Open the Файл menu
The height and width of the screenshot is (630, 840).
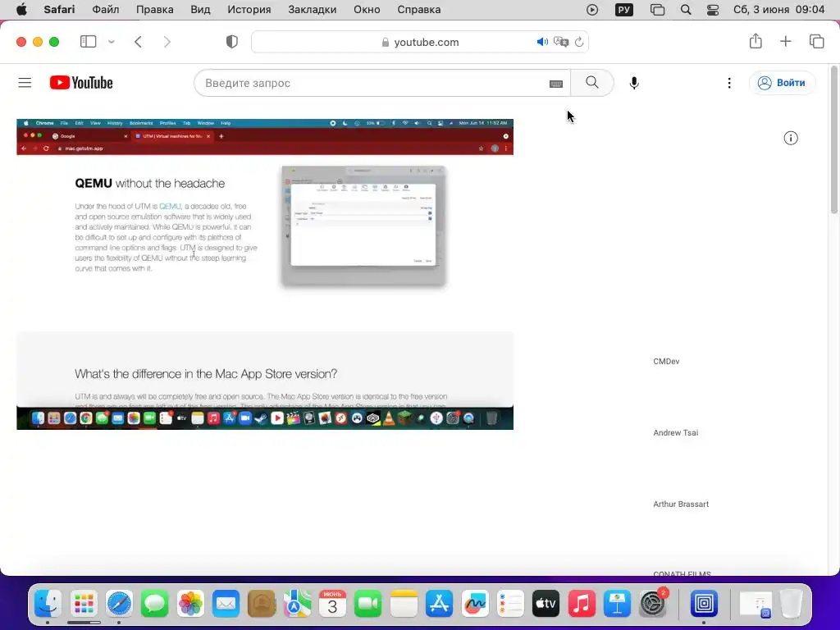(x=106, y=10)
